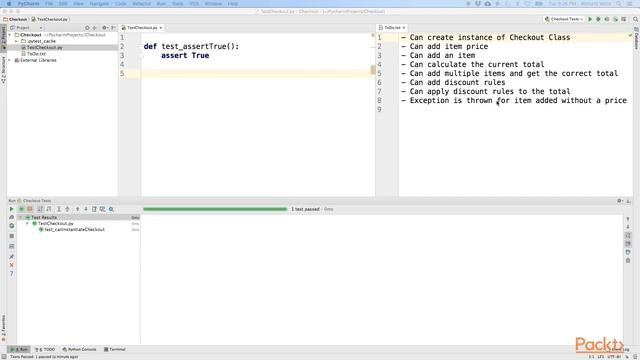Click the editor scrollbar marker on line 5
Viewport: 640px width, 360px height.
(x=373, y=70)
